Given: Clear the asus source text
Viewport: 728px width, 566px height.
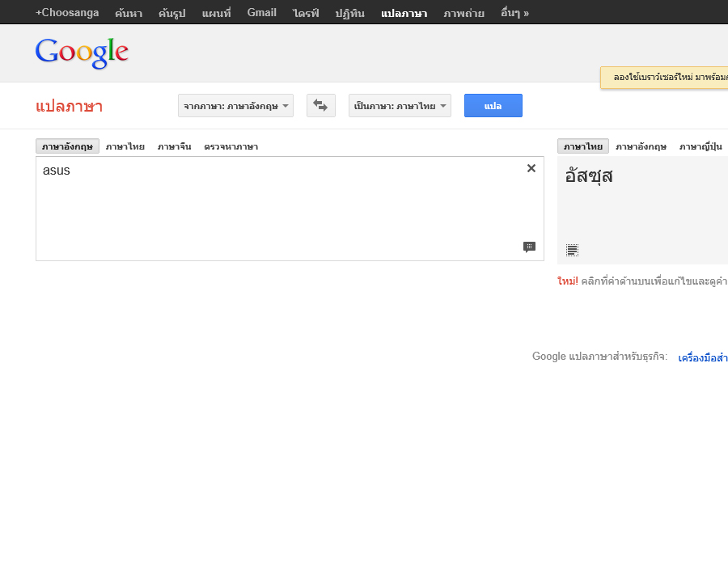Looking at the screenshot, I should pyautogui.click(x=531, y=168).
